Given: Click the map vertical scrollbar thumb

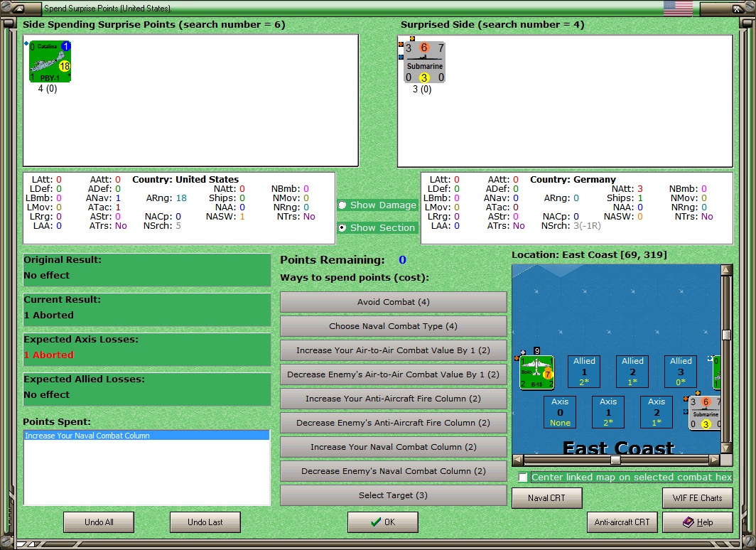Looking at the screenshot, I should click(x=726, y=335).
